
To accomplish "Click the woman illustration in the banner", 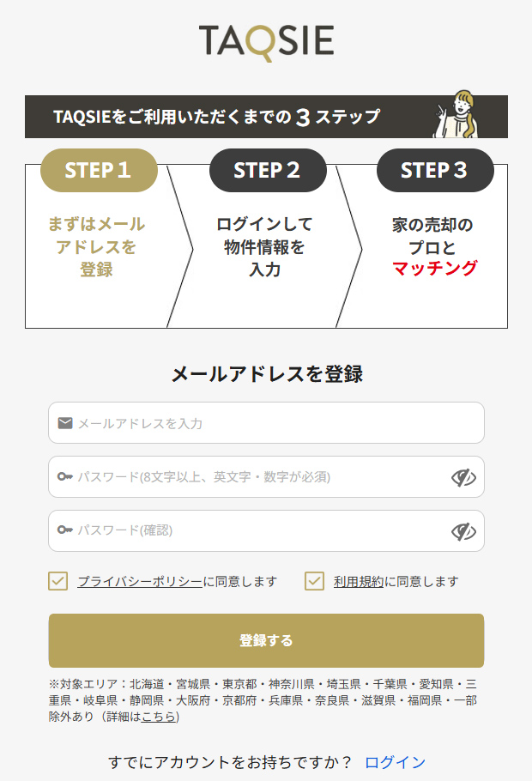I will pyautogui.click(x=461, y=114).
